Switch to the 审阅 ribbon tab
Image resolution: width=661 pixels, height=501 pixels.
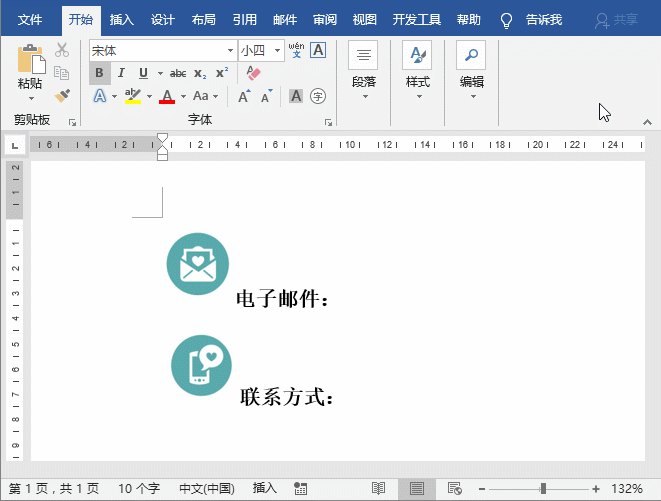point(324,19)
